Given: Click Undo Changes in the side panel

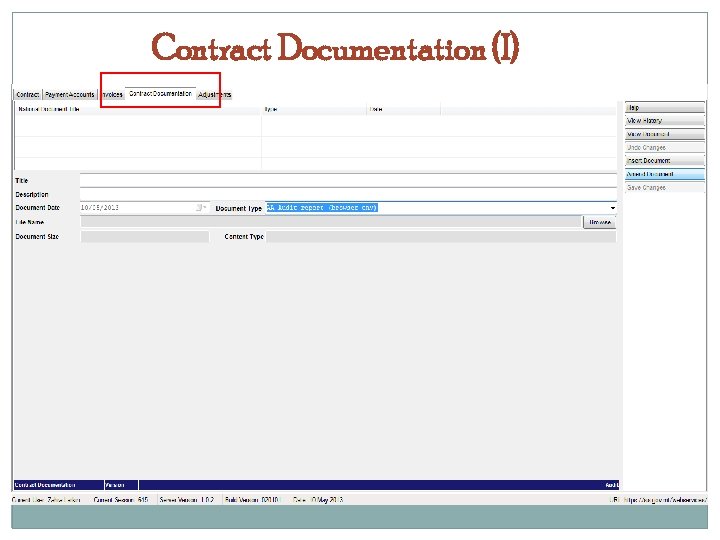Looking at the screenshot, I should pyautogui.click(x=664, y=147).
